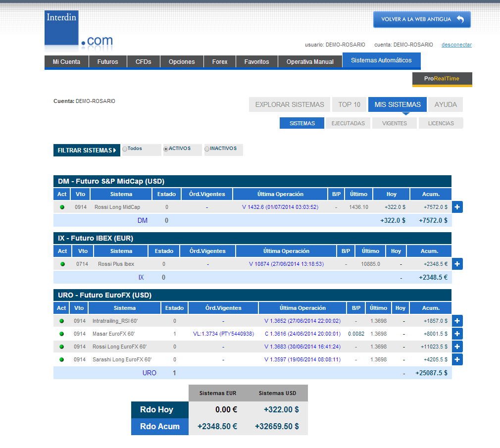Viewport: 500px width, 448px height.
Task: Open Opciones menu
Action: 182,62
